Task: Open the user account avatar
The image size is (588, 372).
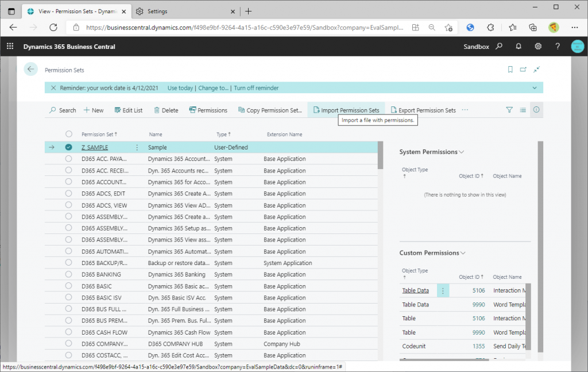Action: coord(578,46)
